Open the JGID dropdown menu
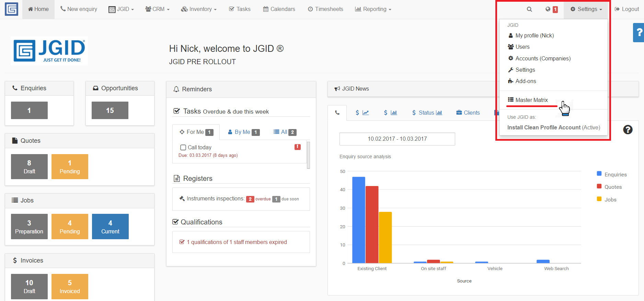 click(x=121, y=9)
